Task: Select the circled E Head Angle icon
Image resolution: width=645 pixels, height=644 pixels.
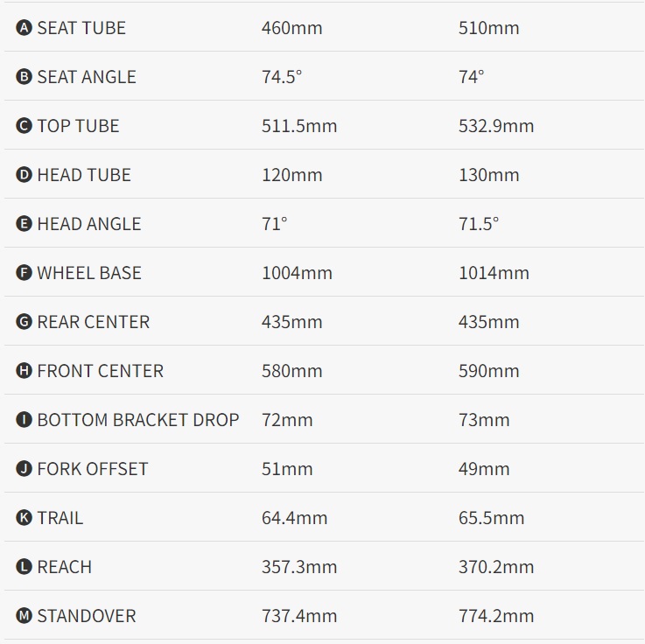Action: (24, 224)
